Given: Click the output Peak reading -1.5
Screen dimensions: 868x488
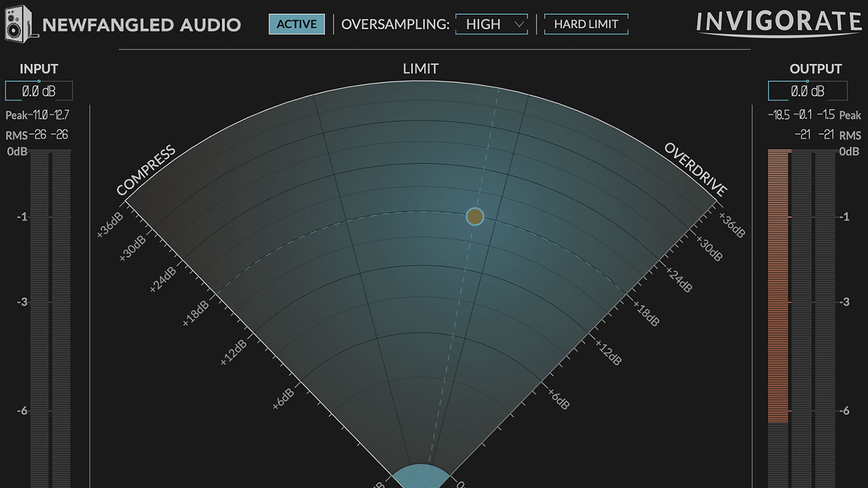Looking at the screenshot, I should pos(826,115).
